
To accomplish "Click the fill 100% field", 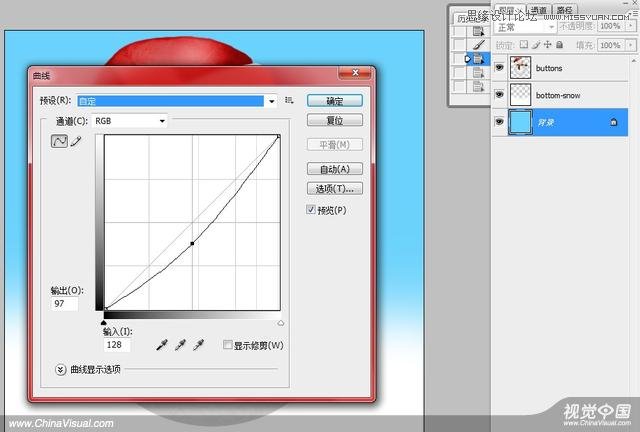I will tap(612, 45).
